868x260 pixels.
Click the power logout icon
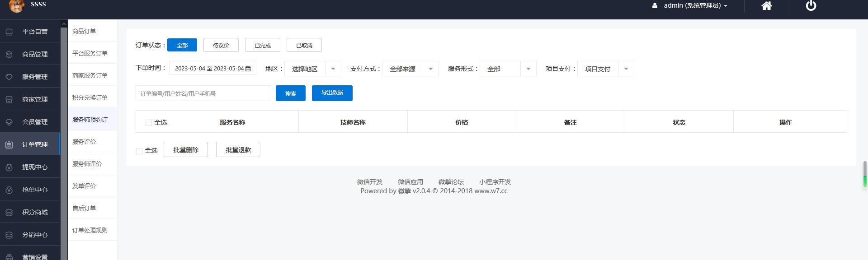tap(811, 5)
